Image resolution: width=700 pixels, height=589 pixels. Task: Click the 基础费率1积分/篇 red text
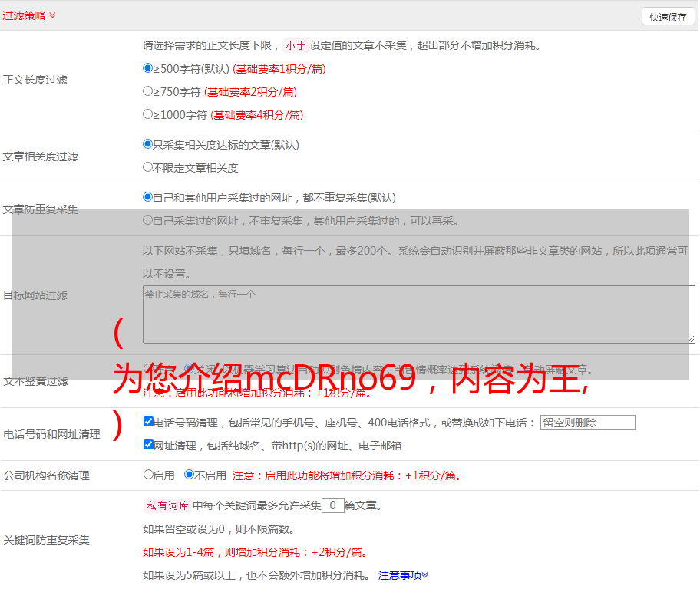point(279,69)
